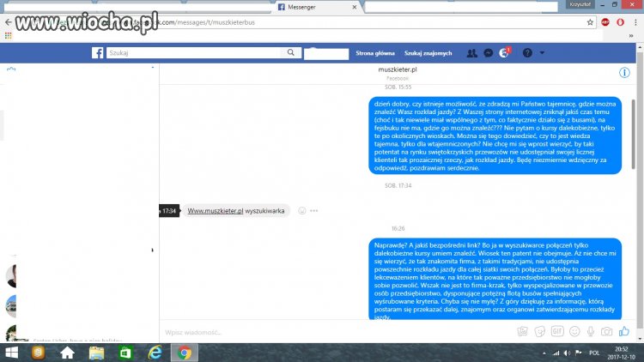
Task: Open Action Center flag icon
Action: coord(579,353)
